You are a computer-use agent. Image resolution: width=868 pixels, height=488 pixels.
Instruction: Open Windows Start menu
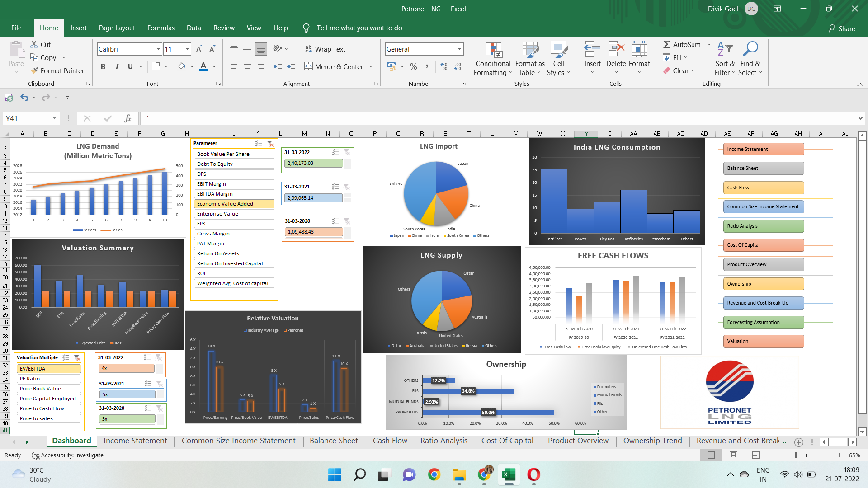click(335, 474)
